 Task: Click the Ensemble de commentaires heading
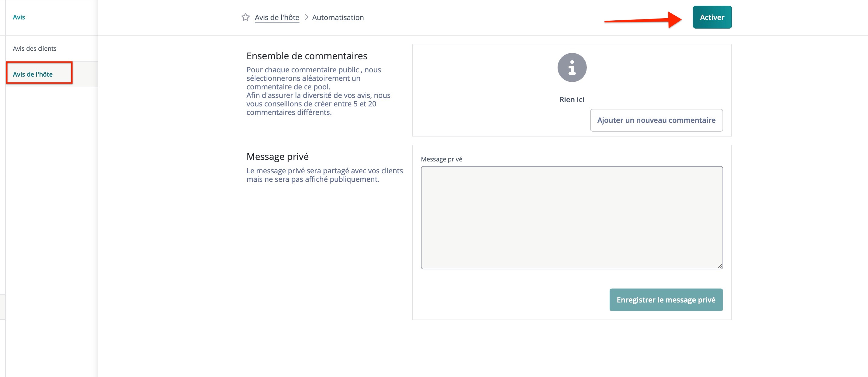[x=307, y=56]
